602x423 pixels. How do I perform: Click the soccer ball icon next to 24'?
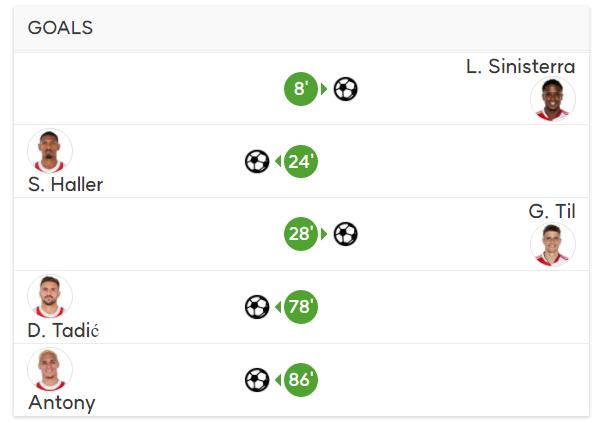(x=257, y=161)
